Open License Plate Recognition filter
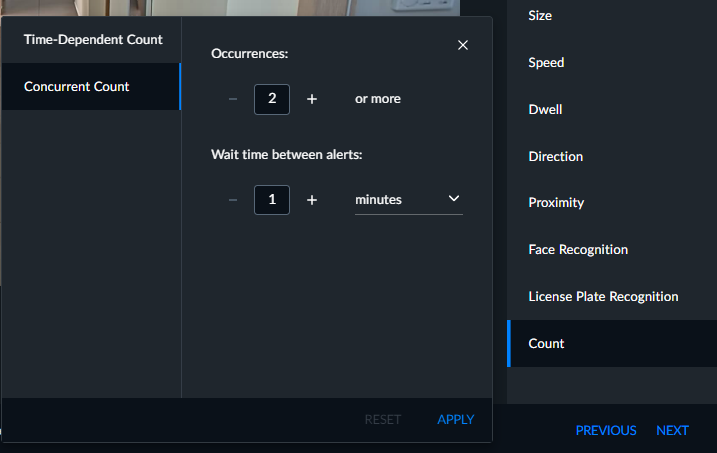717x453 pixels. 612,297
